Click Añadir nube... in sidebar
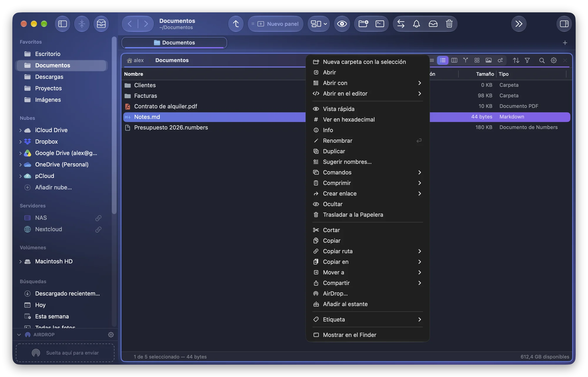The width and height of the screenshot is (588, 377). point(53,187)
